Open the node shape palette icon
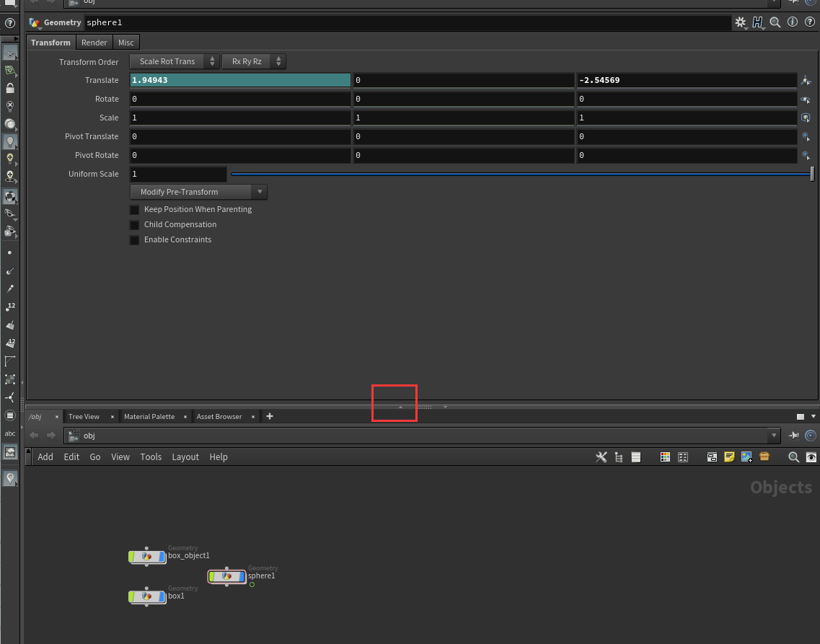The image size is (820, 644). point(682,457)
